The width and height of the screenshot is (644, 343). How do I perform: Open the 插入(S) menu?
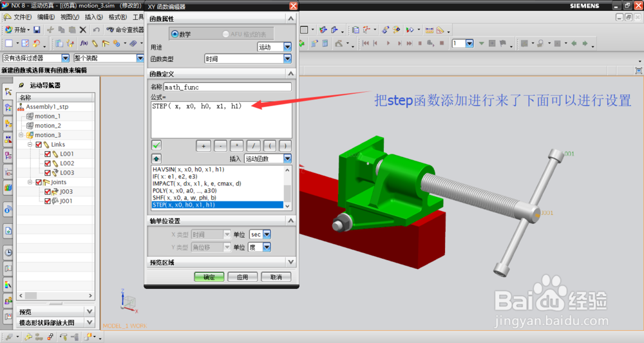pyautogui.click(x=93, y=17)
